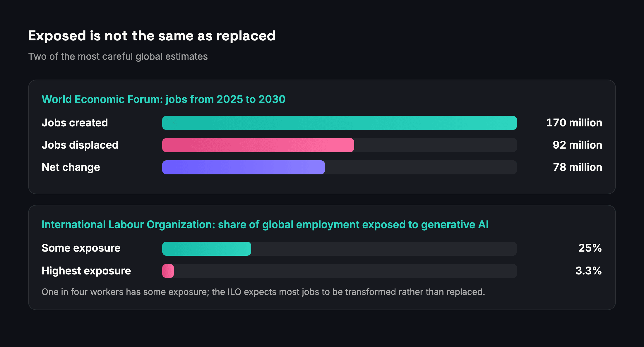The height and width of the screenshot is (347, 644).
Task: Click the '92 million' value
Action: [x=577, y=145]
